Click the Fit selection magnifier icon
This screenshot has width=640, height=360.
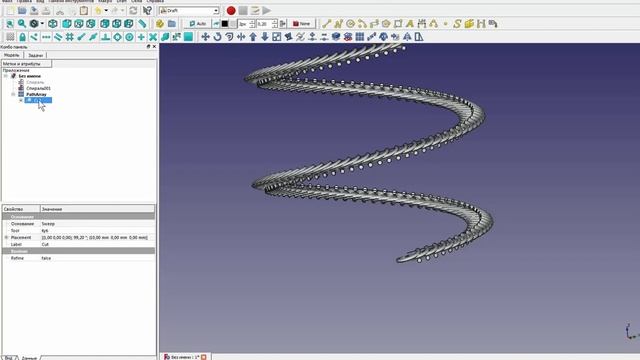(x=22, y=24)
